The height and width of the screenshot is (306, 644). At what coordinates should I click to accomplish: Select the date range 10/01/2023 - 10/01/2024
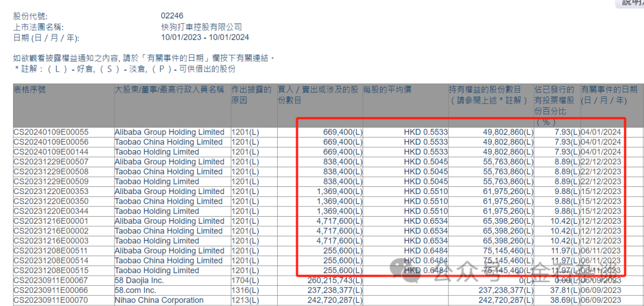(205, 38)
